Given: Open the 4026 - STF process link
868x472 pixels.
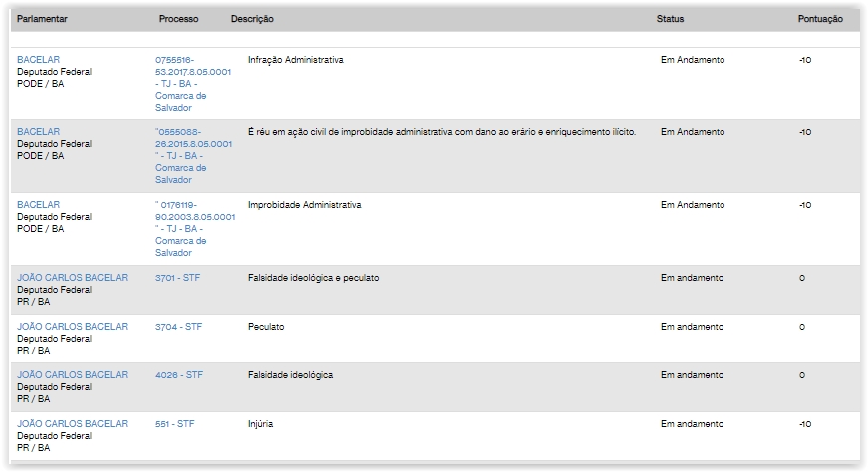Looking at the screenshot, I should (x=178, y=375).
